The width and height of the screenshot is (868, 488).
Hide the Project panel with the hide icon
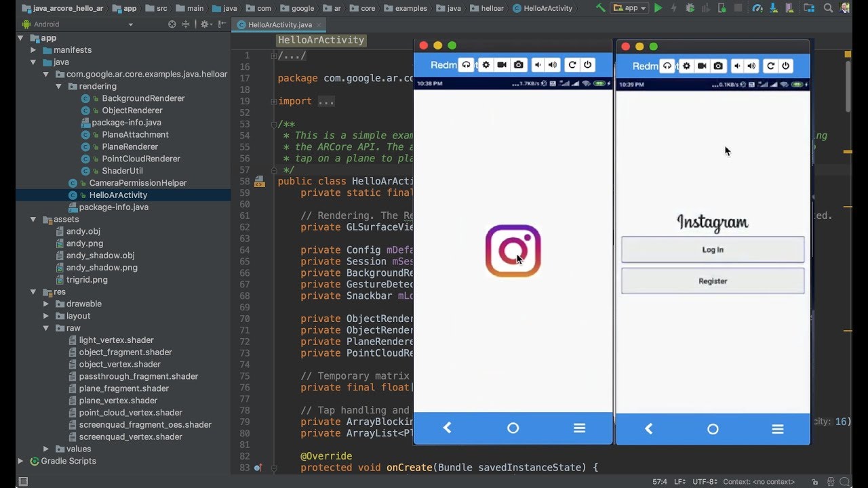tap(221, 24)
